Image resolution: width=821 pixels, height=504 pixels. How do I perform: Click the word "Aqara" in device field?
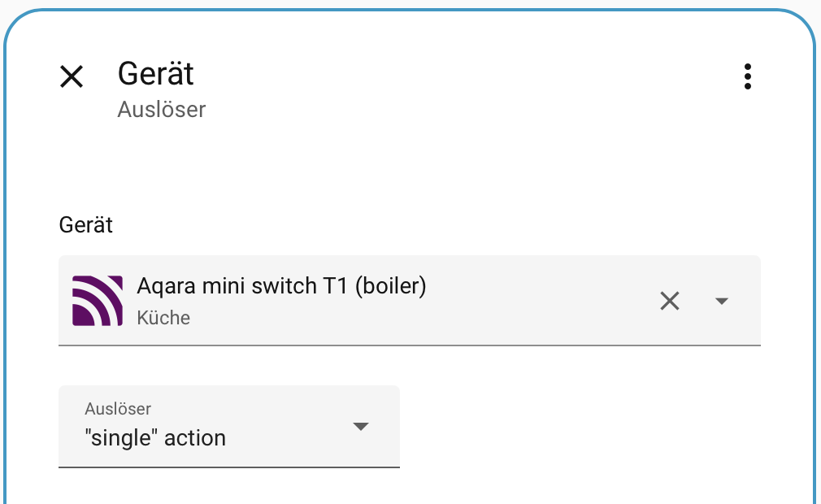167,287
